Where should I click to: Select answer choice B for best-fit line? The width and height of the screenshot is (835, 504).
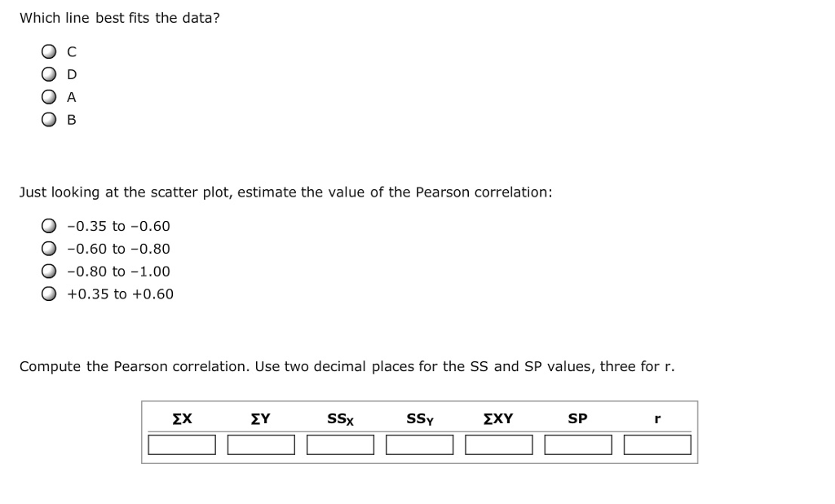point(49,119)
